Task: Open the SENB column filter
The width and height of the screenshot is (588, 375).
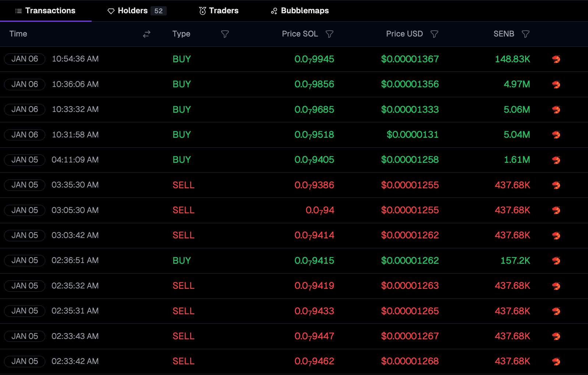Action: 525,34
